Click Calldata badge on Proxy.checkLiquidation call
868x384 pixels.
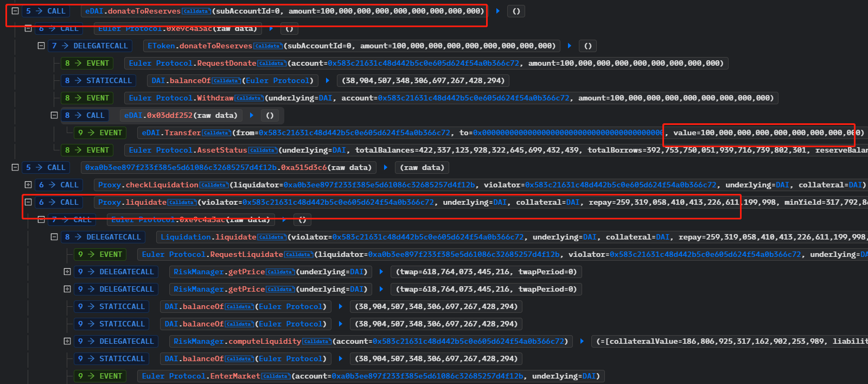214,185
